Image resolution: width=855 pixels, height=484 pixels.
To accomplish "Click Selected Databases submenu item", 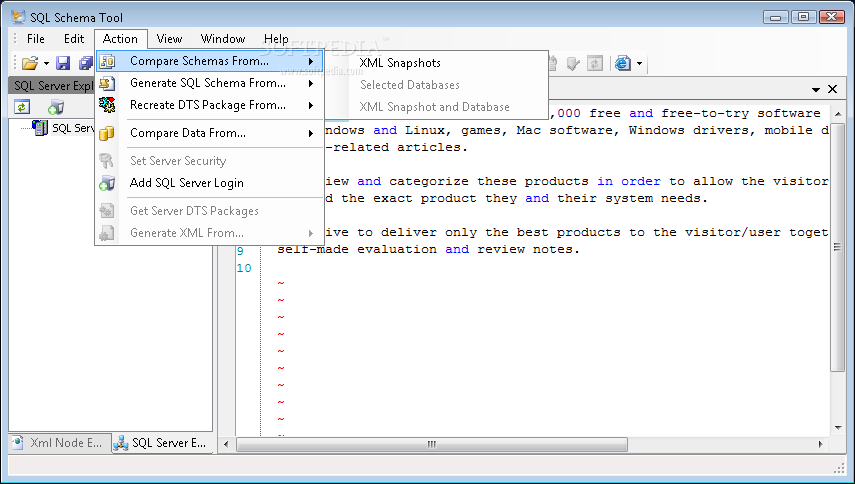I will 410,85.
